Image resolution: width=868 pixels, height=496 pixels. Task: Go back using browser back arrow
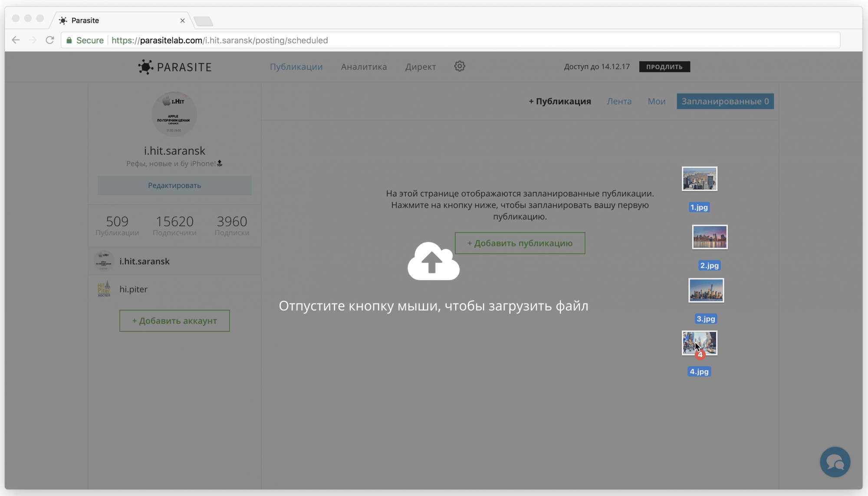tap(16, 40)
